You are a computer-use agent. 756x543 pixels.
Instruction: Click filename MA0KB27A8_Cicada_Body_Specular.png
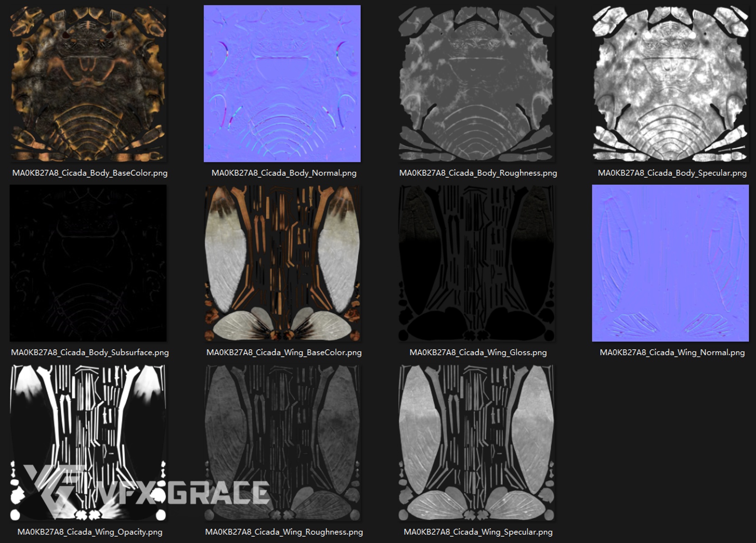[x=672, y=173]
